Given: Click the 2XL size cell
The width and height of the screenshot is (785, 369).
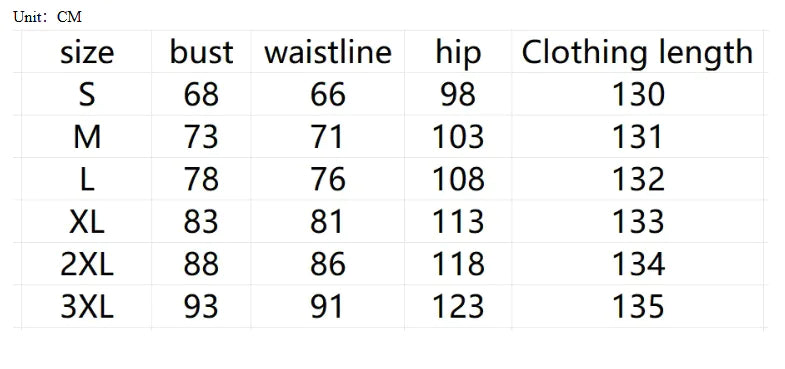Looking at the screenshot, I should 87,264.
